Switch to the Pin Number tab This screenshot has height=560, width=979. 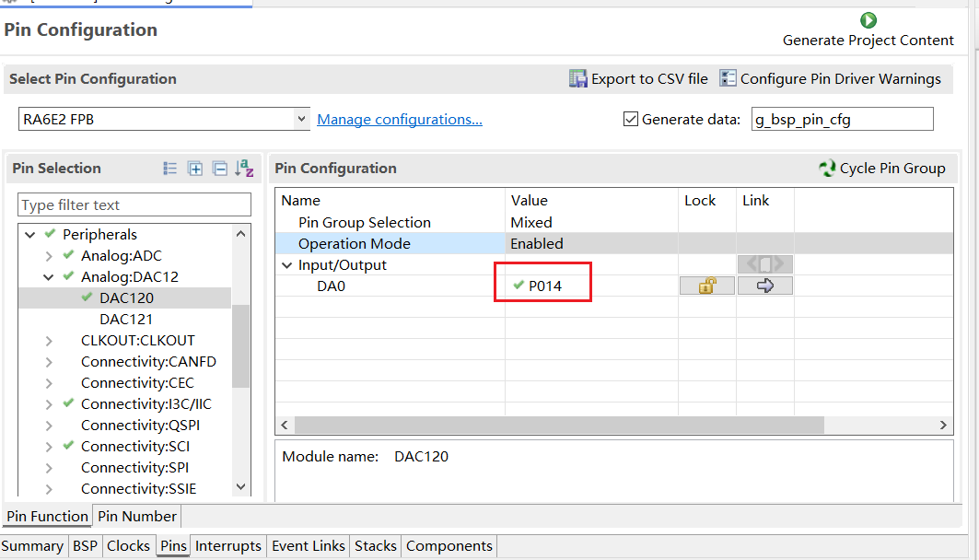[136, 517]
